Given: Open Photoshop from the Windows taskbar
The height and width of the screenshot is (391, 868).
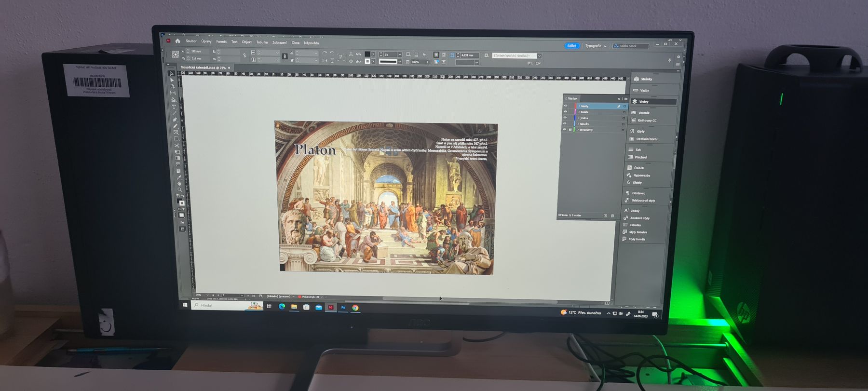Looking at the screenshot, I should (343, 307).
